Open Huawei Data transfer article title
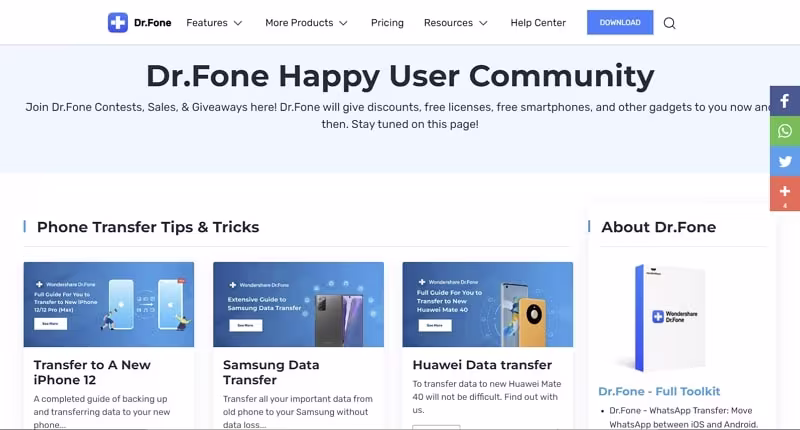800x430 pixels. 482,365
